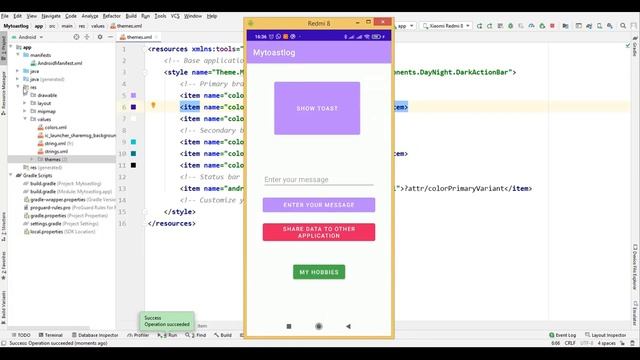Click the locate file target icon in project panel
The image size is (640, 360).
pyautogui.click(x=76, y=37)
